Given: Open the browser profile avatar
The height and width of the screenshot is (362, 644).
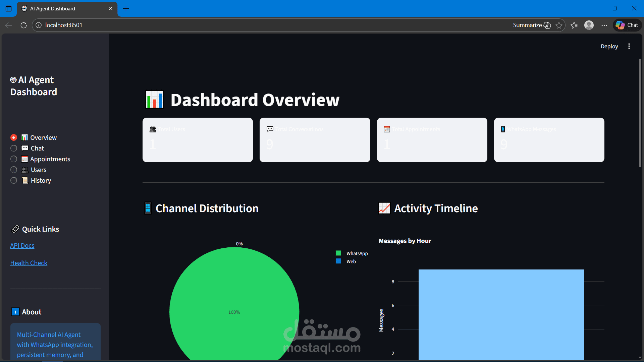Looking at the screenshot, I should (589, 25).
